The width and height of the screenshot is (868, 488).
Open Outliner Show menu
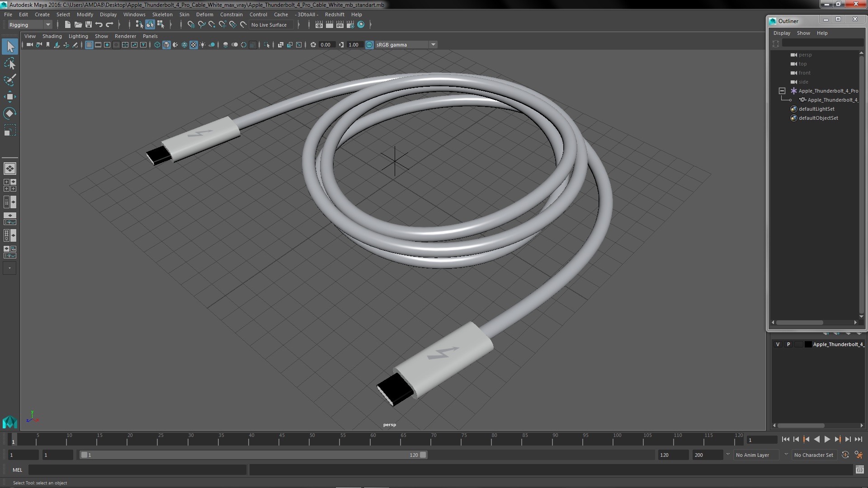(803, 33)
